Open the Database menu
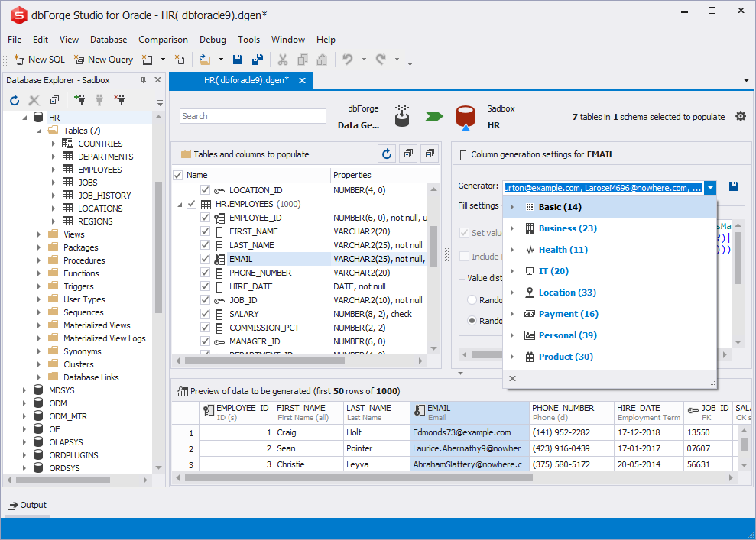The width and height of the screenshot is (756, 540). pyautogui.click(x=109, y=40)
